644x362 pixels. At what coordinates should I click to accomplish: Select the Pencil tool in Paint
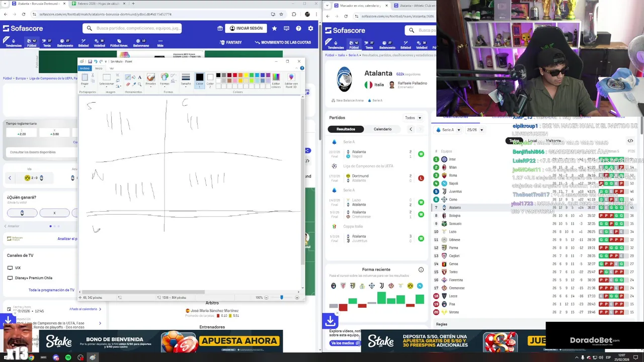128,77
